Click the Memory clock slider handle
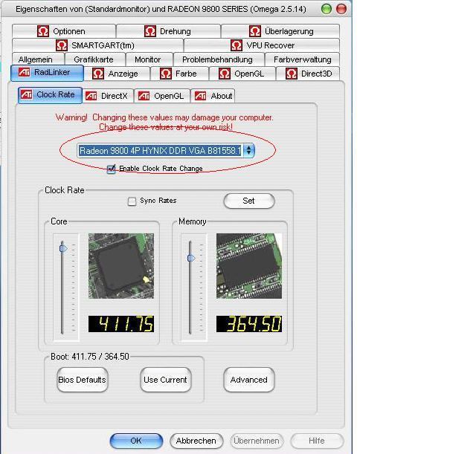The width and height of the screenshot is (476, 454). 191,258
